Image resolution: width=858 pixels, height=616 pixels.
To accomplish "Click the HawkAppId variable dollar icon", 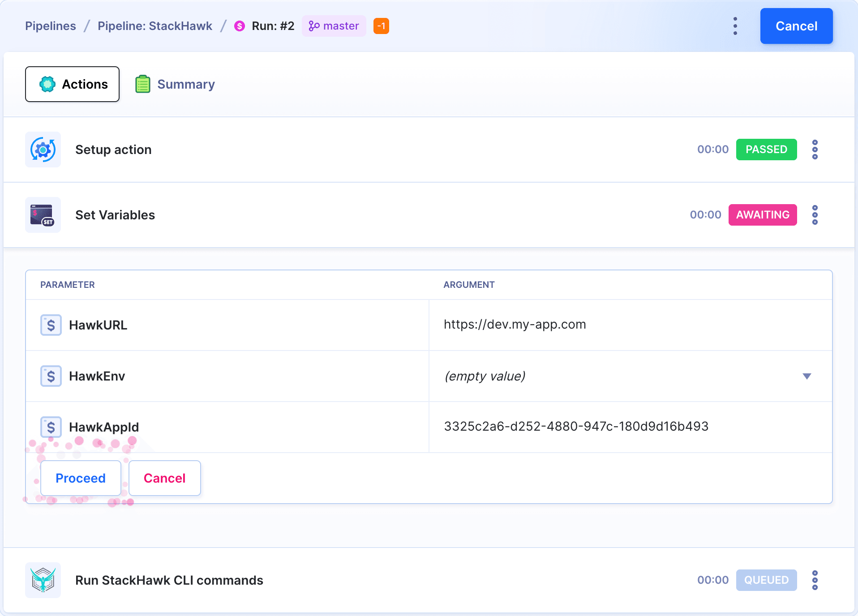I will point(51,427).
